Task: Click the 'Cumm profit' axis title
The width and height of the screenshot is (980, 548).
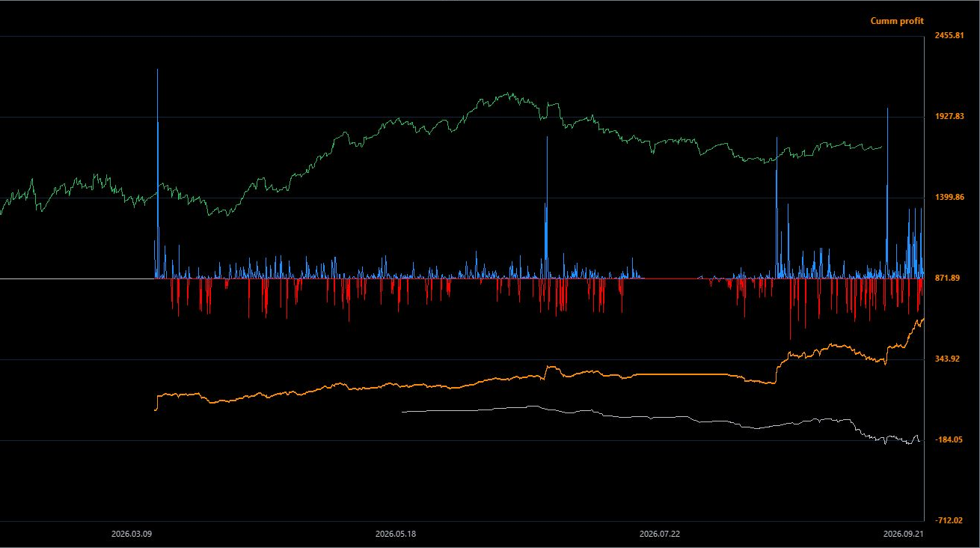Action: click(897, 21)
